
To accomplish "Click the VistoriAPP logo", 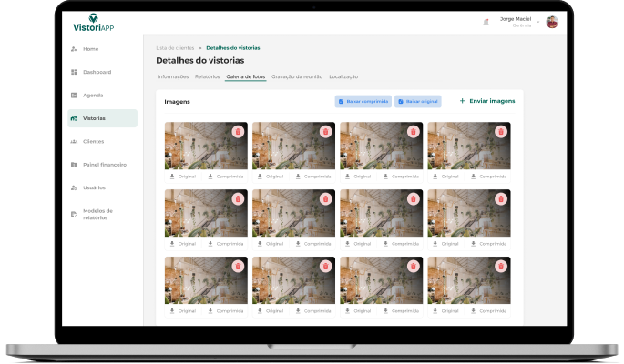I will pos(94,22).
